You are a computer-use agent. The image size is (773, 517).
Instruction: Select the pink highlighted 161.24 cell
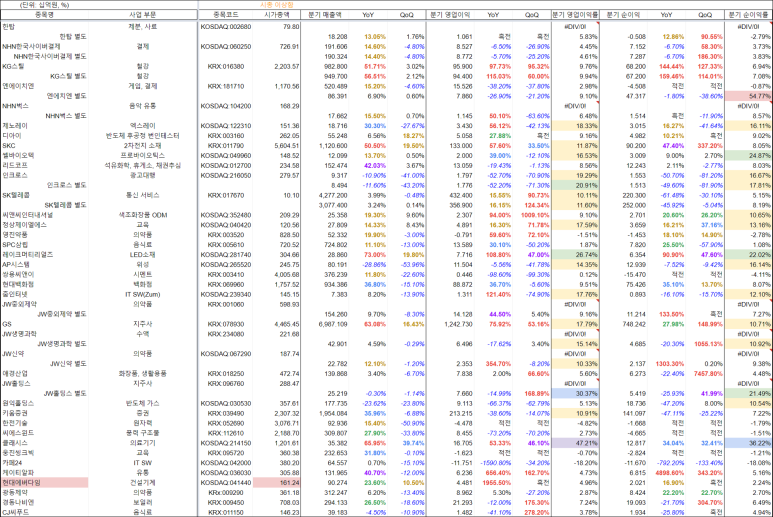(x=277, y=483)
